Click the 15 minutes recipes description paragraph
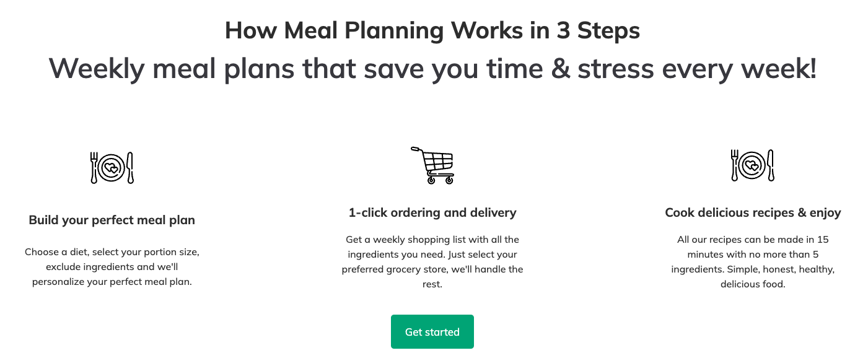This screenshot has width=868, height=358. pos(753,261)
